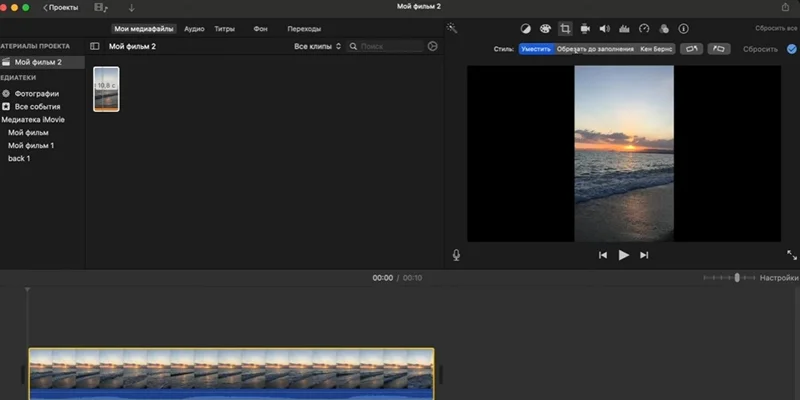Open the timeline Настройки menu
Screen dimensions: 800x400
click(779, 278)
